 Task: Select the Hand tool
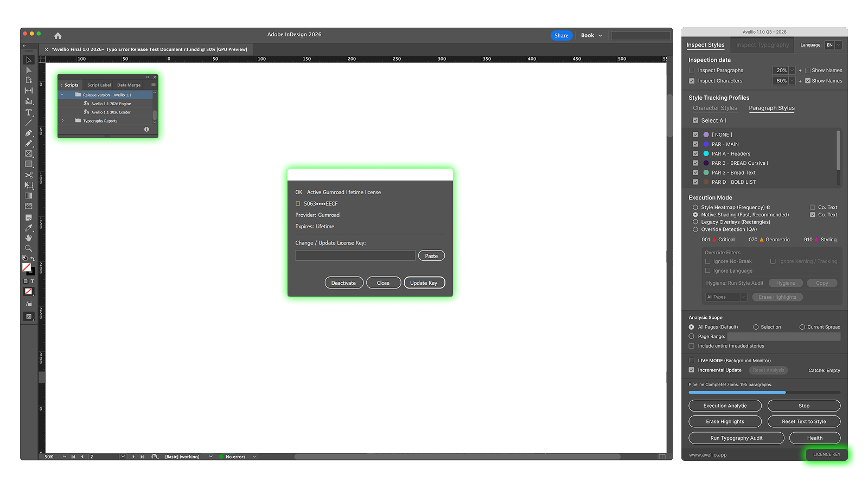coord(29,238)
